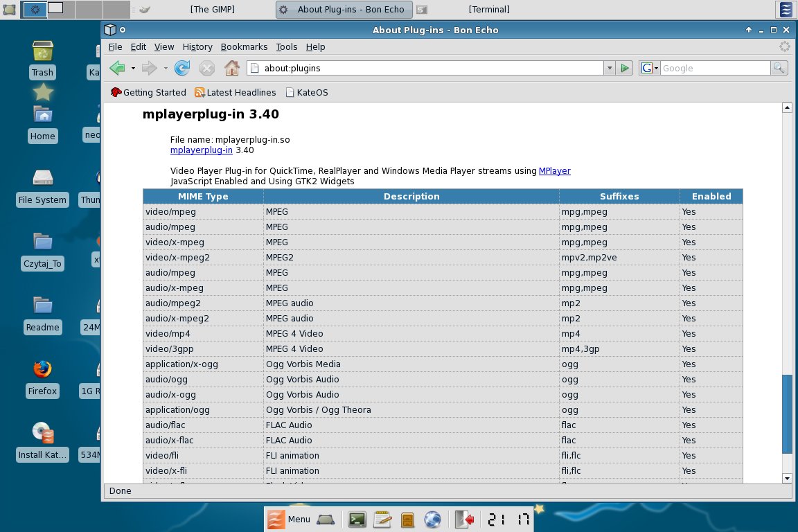
Task: Open the Bookmarks menu
Action: point(244,47)
